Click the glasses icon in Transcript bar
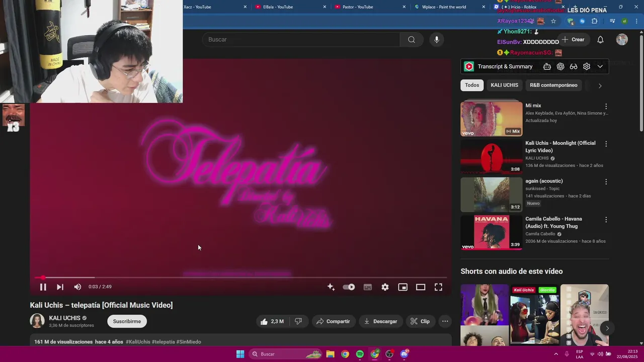Image resolution: width=644 pixels, height=362 pixels. [x=574, y=66]
